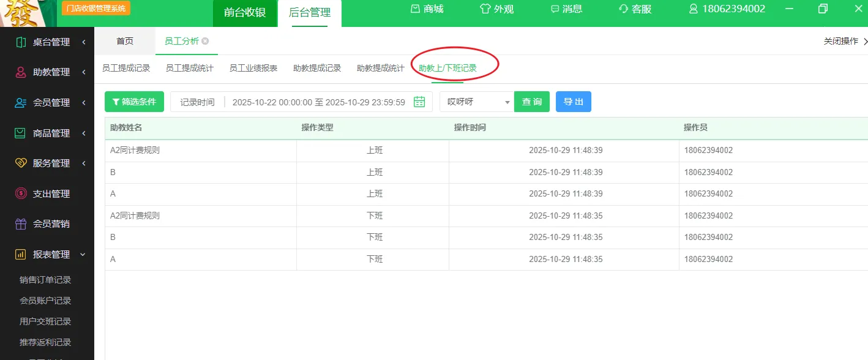Viewport: 868px width, 360px height.
Task: Open the 哎呀呀 store dropdown
Action: point(476,102)
